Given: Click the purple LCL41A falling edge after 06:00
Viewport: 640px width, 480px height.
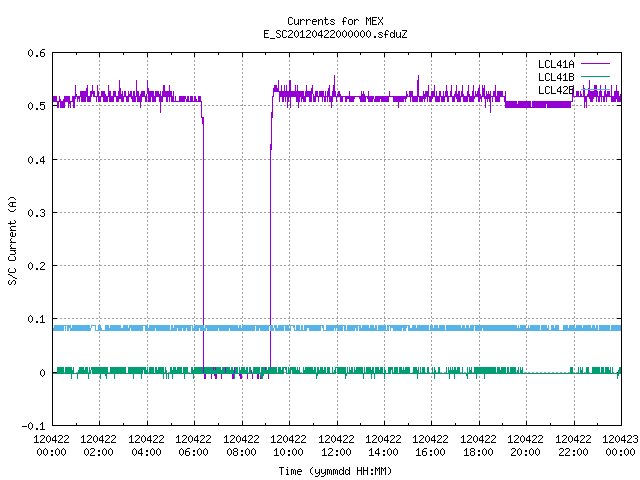Looking at the screenshot, I should tap(203, 245).
